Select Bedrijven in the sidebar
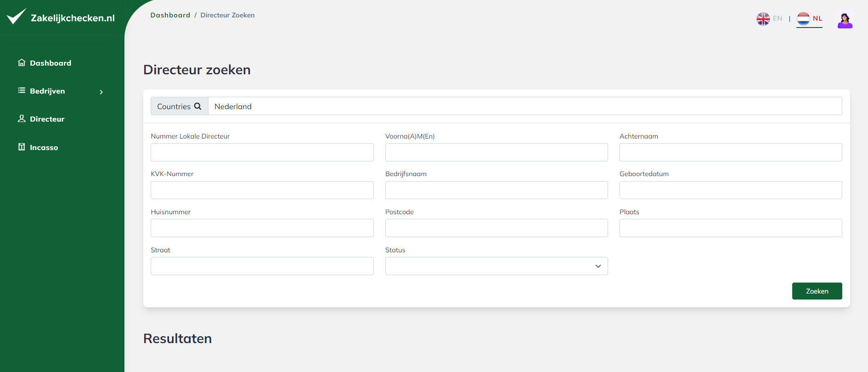Viewport: 868px width, 372px height. pyautogui.click(x=47, y=91)
